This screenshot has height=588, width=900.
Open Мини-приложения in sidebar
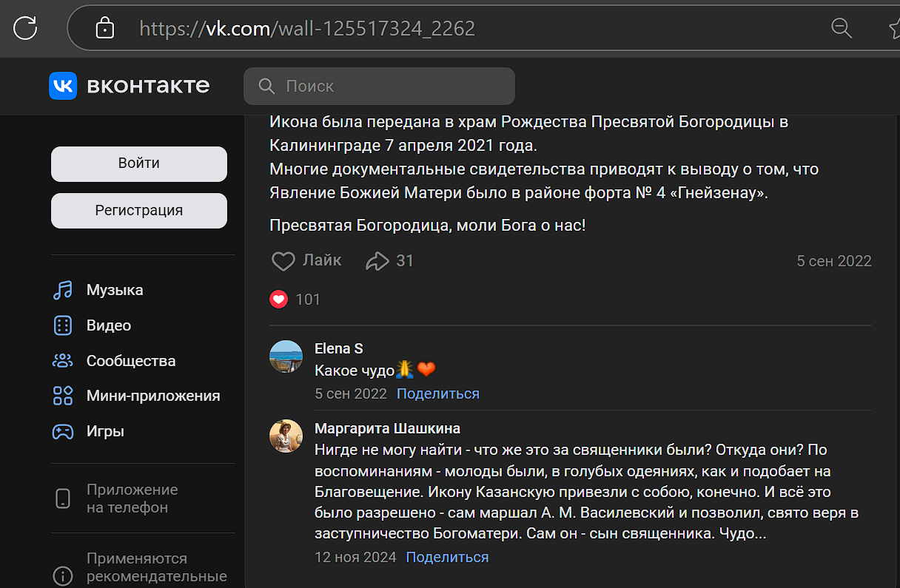[152, 396]
